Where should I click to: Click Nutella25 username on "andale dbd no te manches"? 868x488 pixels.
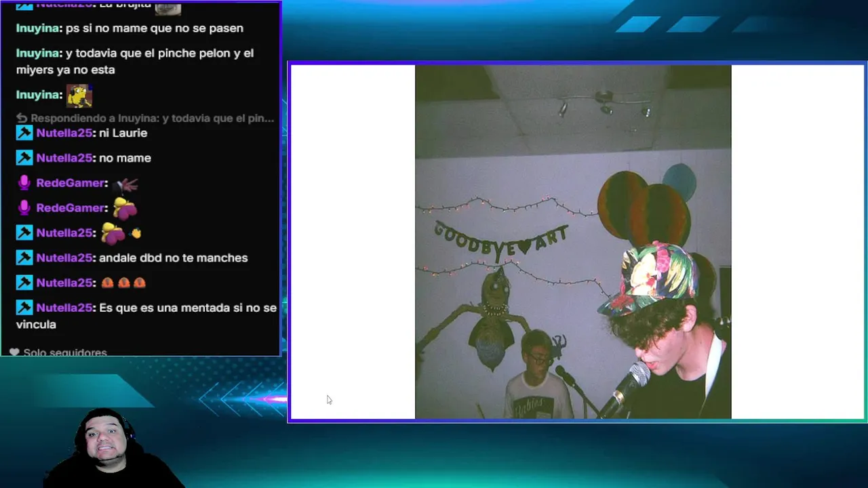coord(64,258)
